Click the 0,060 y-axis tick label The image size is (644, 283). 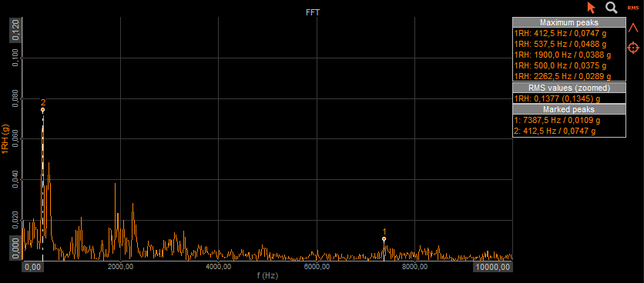(x=15, y=139)
